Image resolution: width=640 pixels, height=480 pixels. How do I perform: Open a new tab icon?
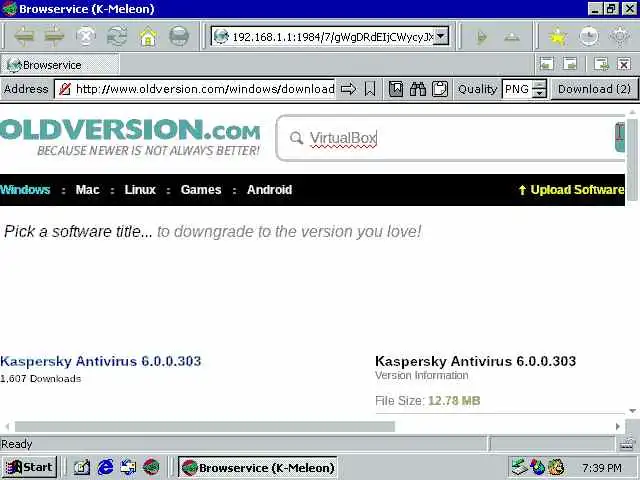click(601, 64)
